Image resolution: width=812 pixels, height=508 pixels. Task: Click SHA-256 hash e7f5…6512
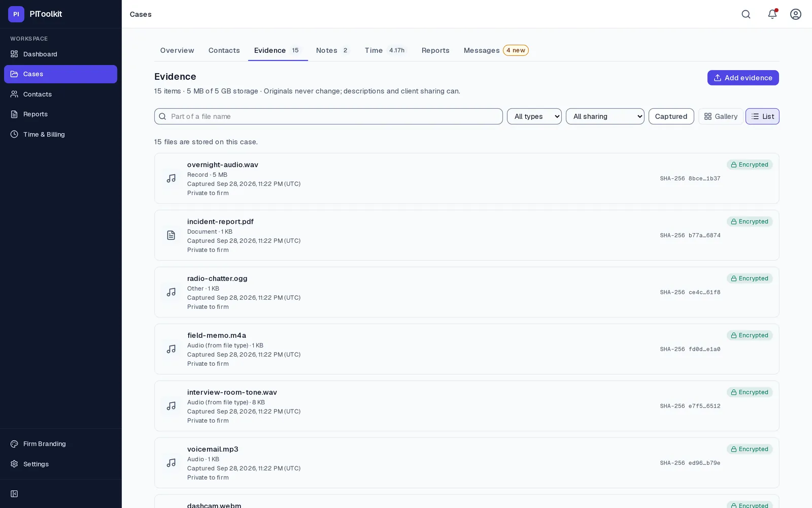pos(690,406)
